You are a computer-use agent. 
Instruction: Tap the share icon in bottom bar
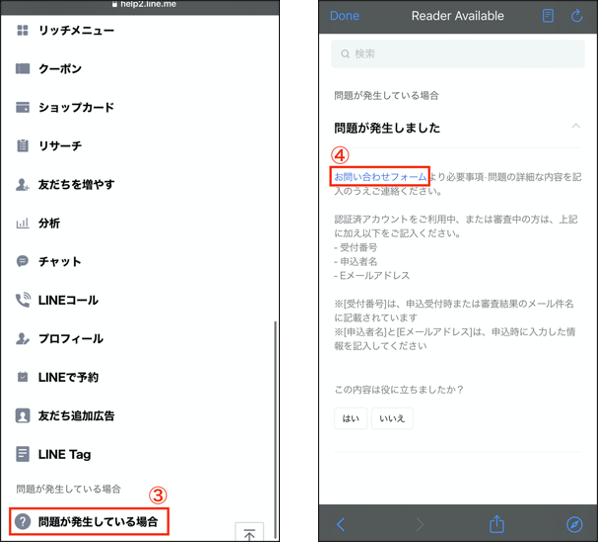pos(497,524)
